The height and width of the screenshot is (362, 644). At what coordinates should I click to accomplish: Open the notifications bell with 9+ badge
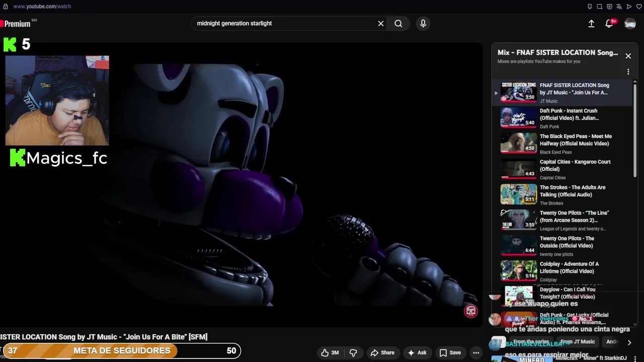click(609, 24)
